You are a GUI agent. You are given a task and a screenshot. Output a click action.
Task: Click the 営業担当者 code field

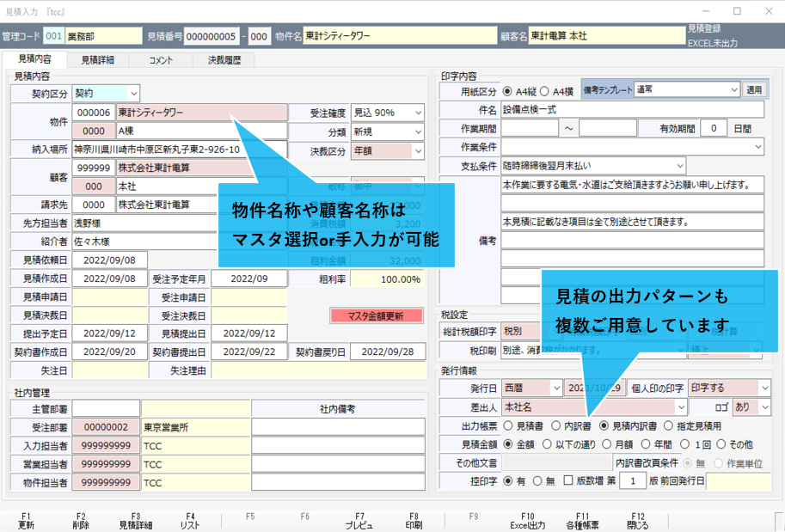point(106,464)
